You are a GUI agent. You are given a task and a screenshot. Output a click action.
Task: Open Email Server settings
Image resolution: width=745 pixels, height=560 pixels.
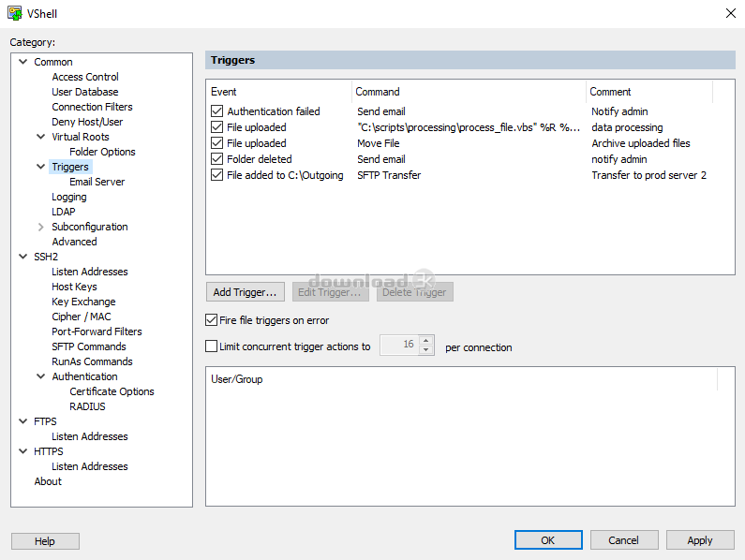[97, 182]
